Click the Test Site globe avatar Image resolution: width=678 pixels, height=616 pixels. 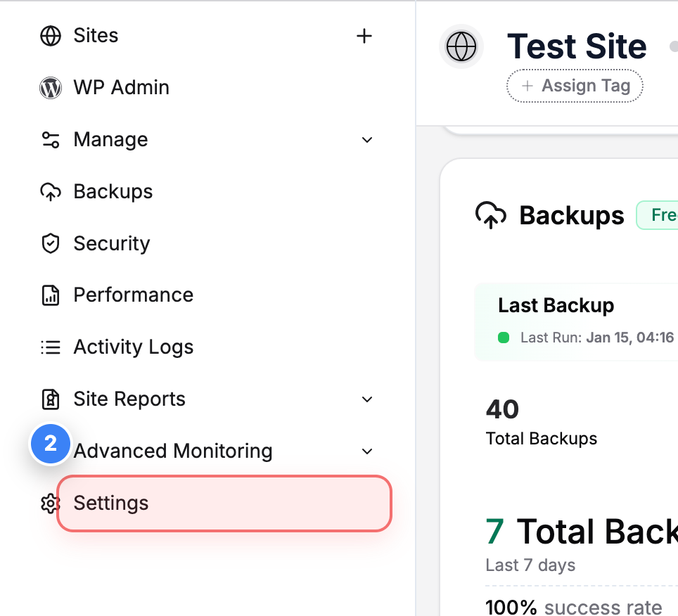461,46
